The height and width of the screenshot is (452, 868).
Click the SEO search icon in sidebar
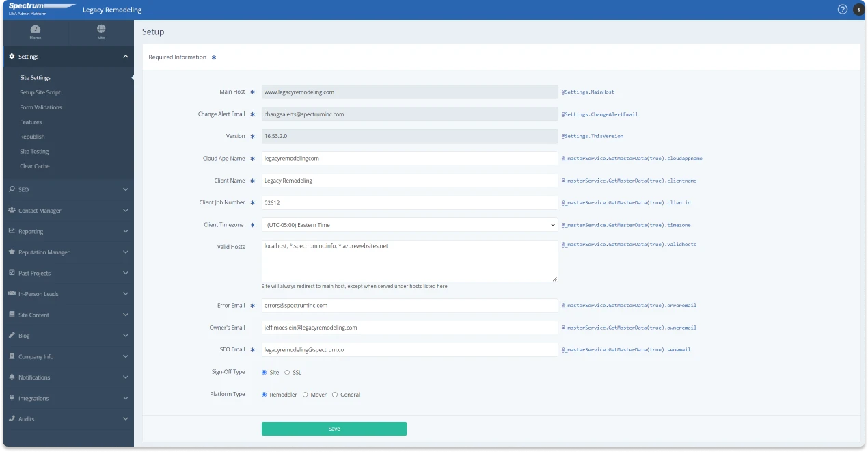point(12,189)
